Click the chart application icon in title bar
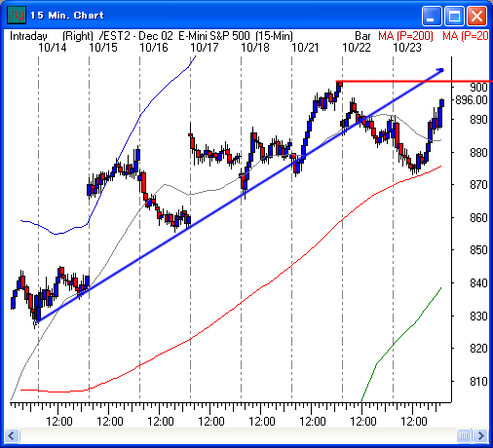This screenshot has height=448, width=493. [17, 15]
